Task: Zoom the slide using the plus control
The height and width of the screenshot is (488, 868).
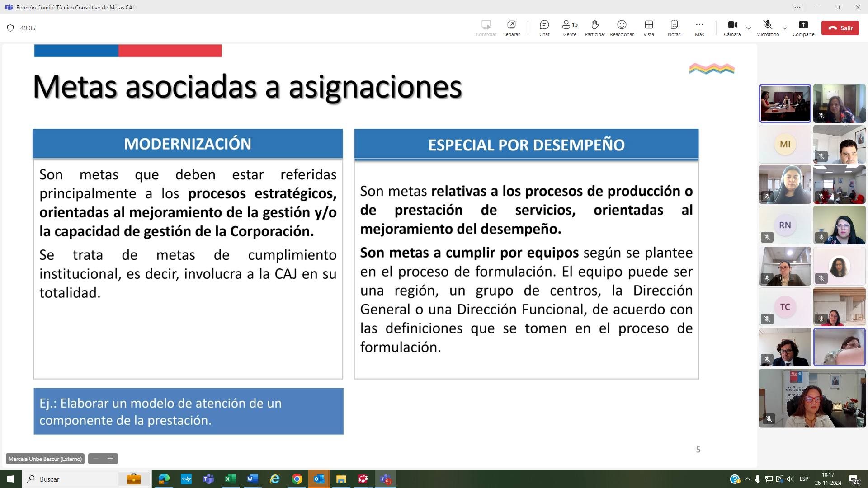Action: [x=110, y=459]
